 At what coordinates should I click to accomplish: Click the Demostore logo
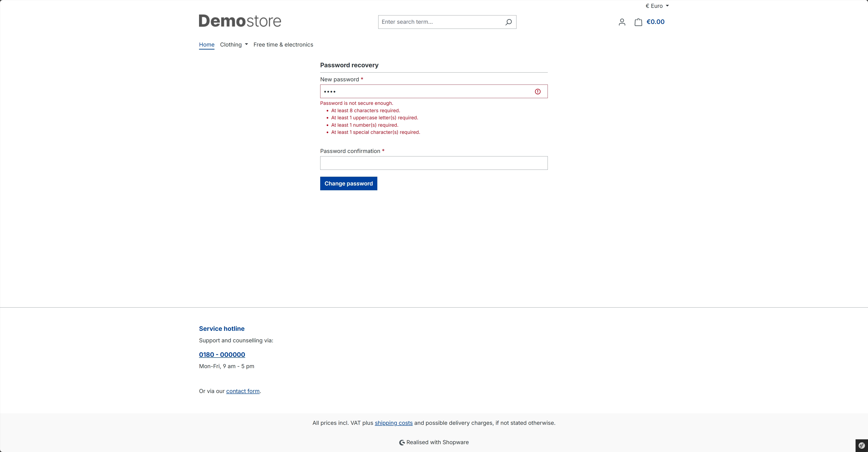(240, 21)
